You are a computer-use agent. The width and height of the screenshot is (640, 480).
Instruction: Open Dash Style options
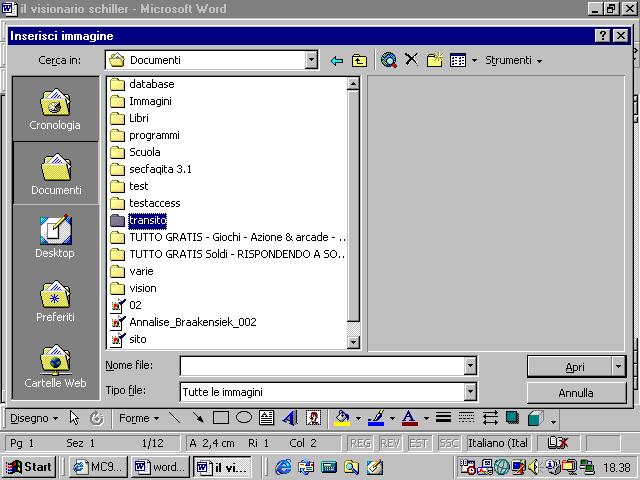[x=466, y=418]
